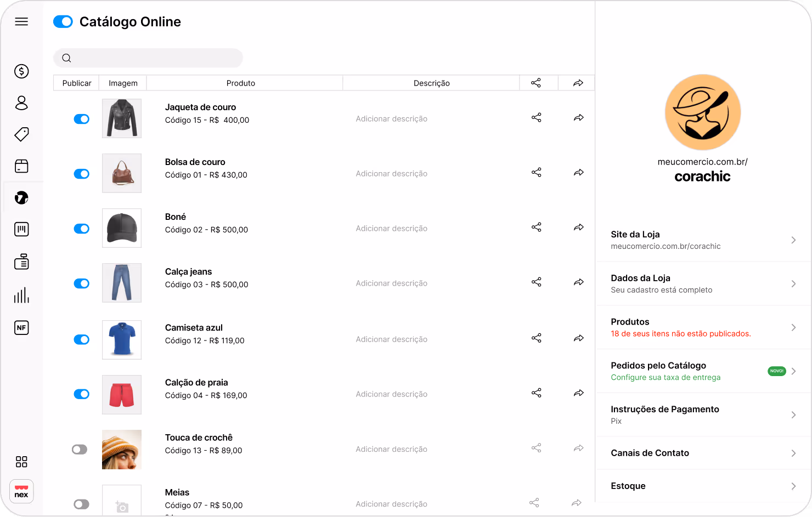812x517 pixels.
Task: Add description for Calça jeans
Action: (x=391, y=283)
